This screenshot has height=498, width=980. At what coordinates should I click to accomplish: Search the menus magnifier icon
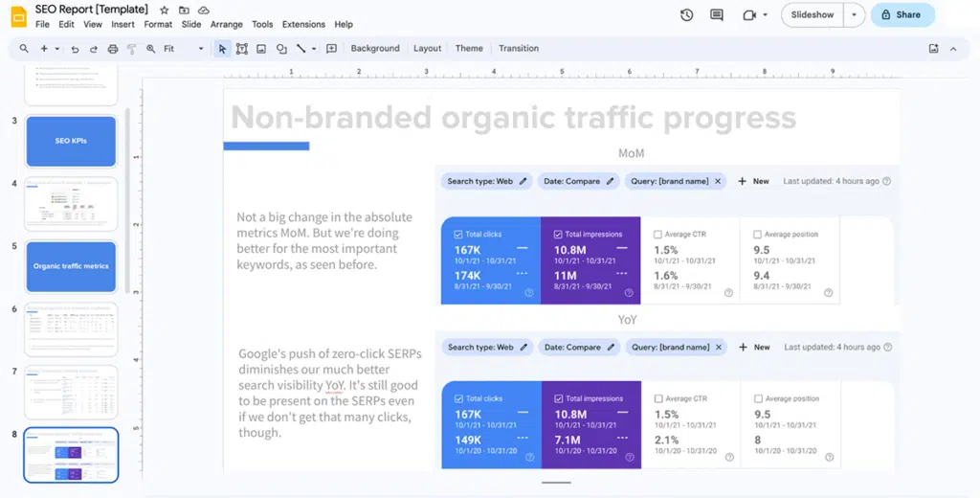[x=24, y=48]
